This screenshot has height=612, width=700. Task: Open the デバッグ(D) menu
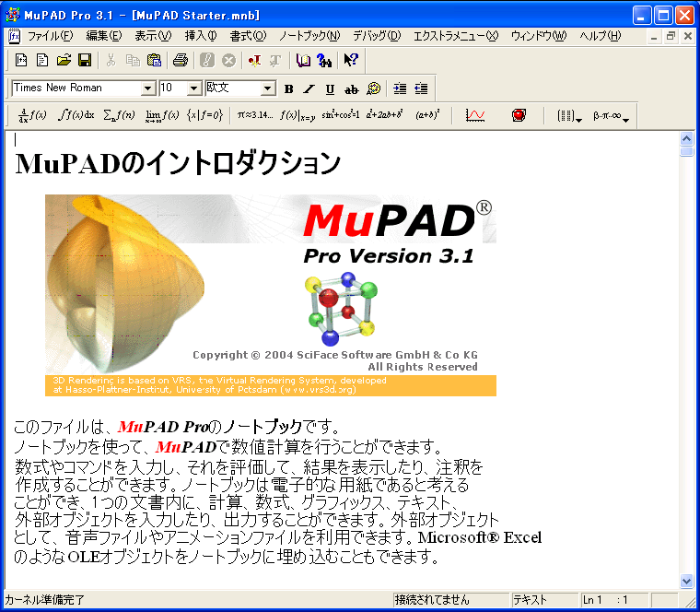(377, 36)
